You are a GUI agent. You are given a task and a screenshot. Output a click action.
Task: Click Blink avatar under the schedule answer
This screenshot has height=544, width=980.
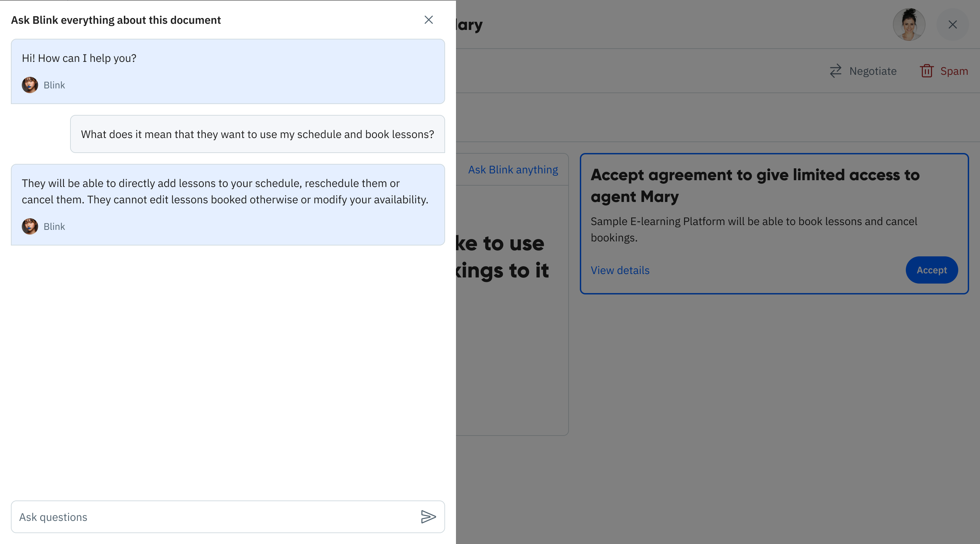pyautogui.click(x=30, y=226)
